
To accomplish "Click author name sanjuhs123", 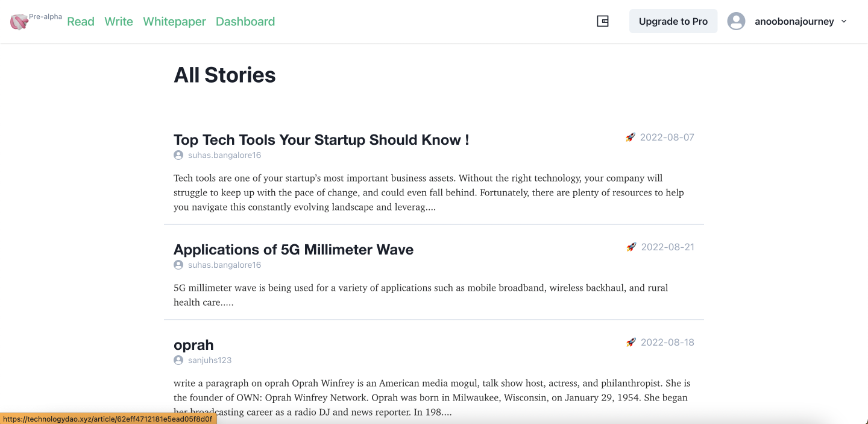I will click(210, 360).
